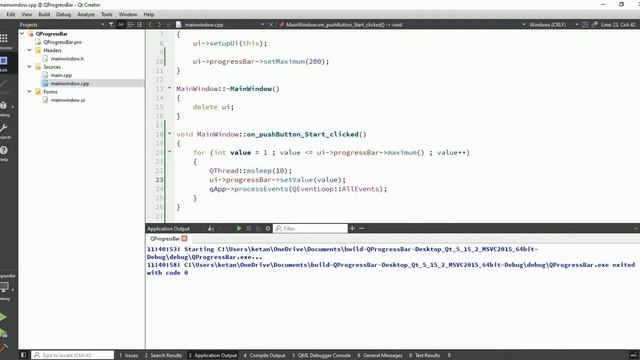Viewport: 640px width, 360px height.
Task: Start debugging with the green bug-arrow icon
Action: (3, 333)
